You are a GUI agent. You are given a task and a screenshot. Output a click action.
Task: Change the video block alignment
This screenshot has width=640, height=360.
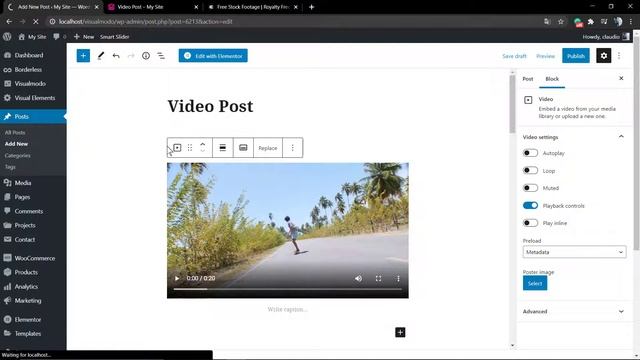point(222,148)
